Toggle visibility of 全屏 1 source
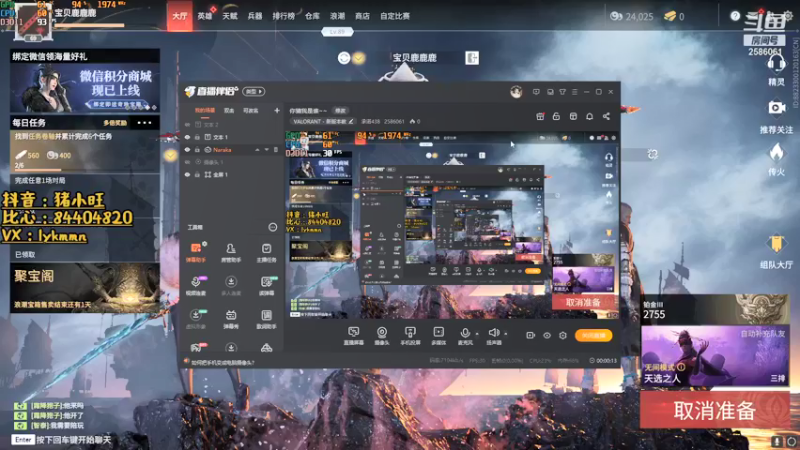This screenshot has height=450, width=800. [x=187, y=174]
